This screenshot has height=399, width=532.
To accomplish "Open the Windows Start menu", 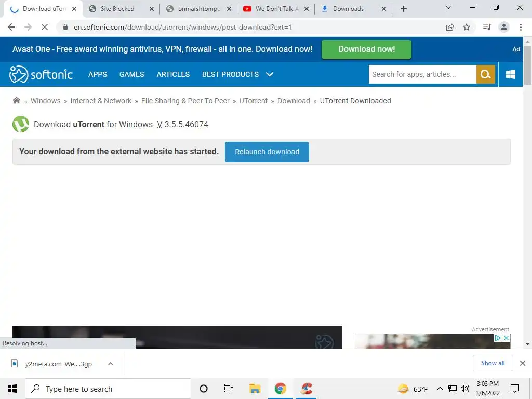I will point(12,389).
